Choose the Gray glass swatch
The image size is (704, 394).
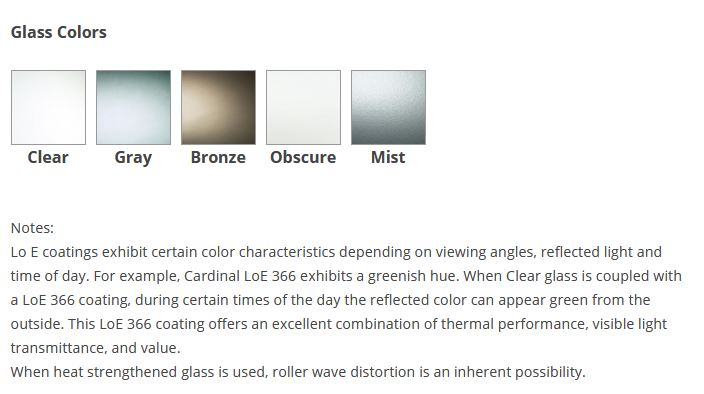point(133,107)
